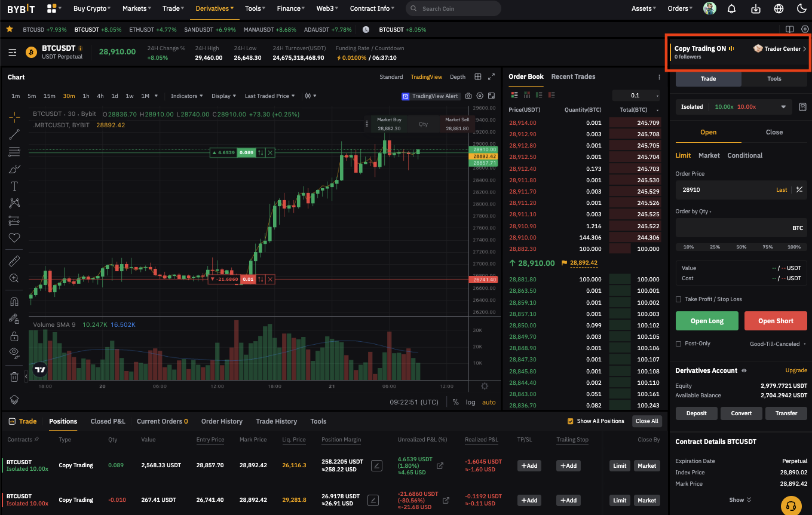Uncheck Show All Positions

click(570, 421)
